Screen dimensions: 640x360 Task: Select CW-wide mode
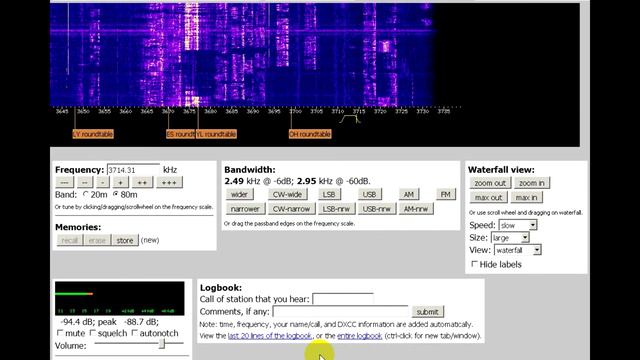click(x=287, y=194)
